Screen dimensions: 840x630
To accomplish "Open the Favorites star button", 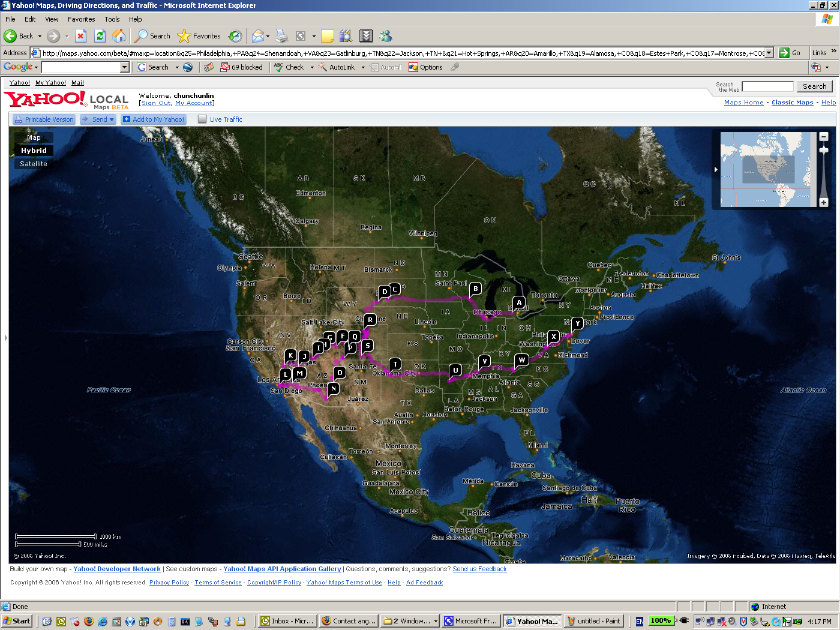I will (x=199, y=36).
